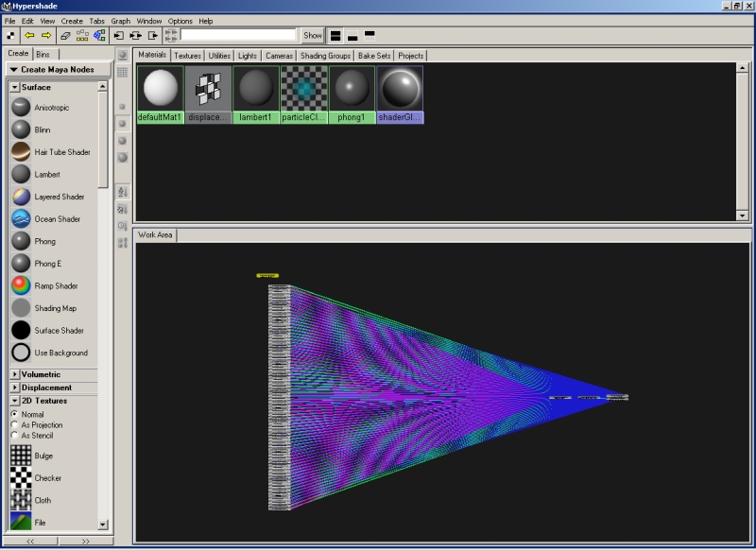Select the Ramp Shader icon

[x=21, y=285]
